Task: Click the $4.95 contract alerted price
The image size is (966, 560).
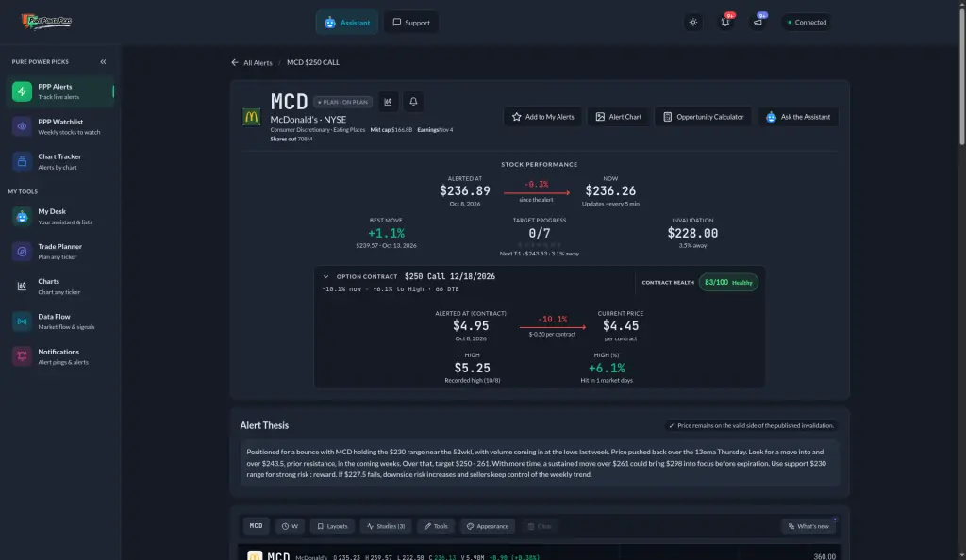Action: (471, 325)
